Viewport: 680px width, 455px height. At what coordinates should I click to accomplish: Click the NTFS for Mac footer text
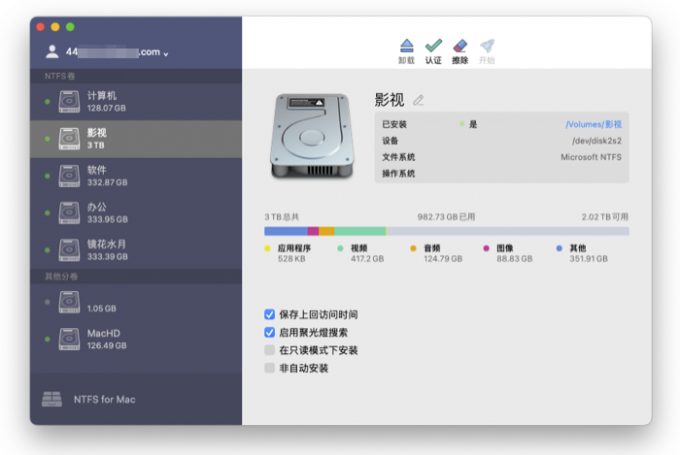click(x=105, y=399)
